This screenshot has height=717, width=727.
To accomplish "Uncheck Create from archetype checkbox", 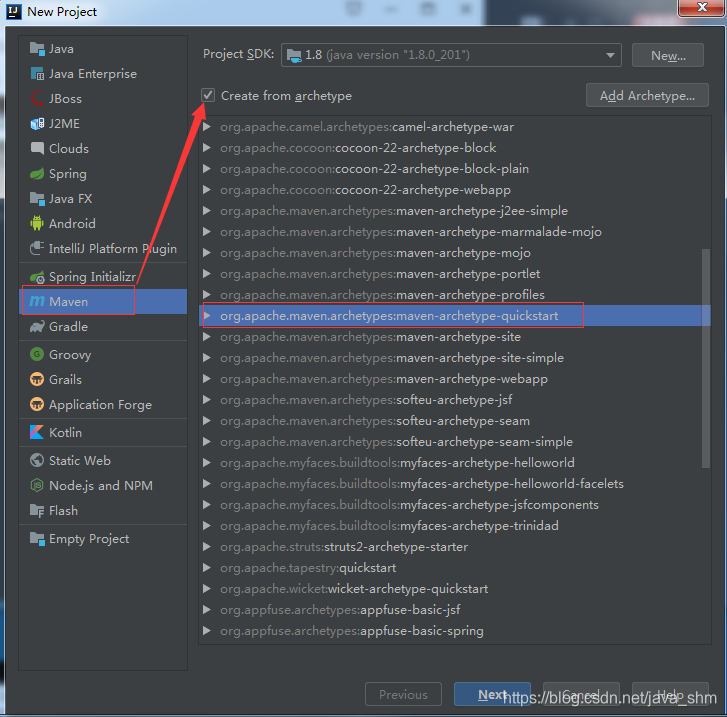I will (x=208, y=96).
